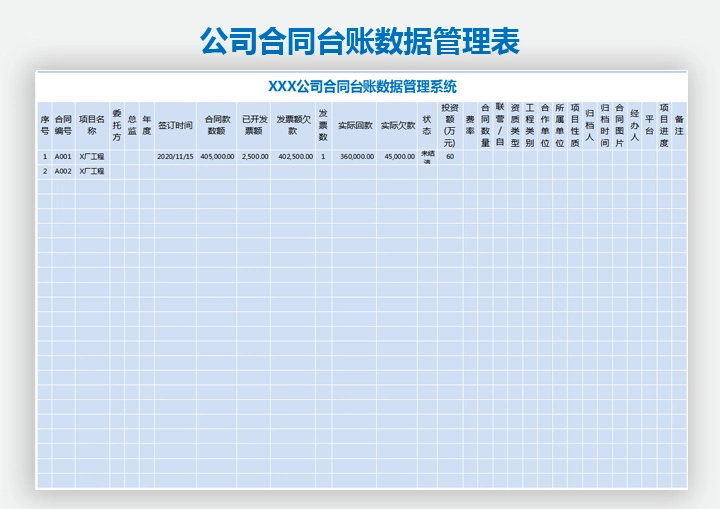Select the 委托方 column header
The image size is (720, 509).
tap(117, 125)
